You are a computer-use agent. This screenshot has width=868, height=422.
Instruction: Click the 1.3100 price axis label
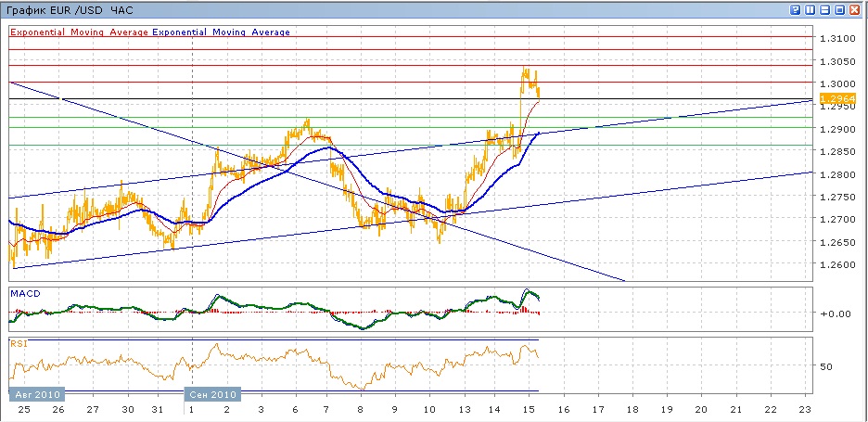pyautogui.click(x=835, y=38)
